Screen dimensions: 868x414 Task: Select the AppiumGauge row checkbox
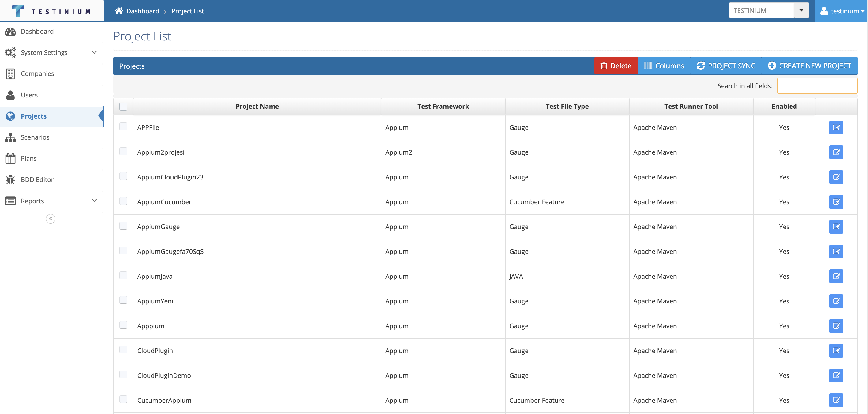coord(123,226)
